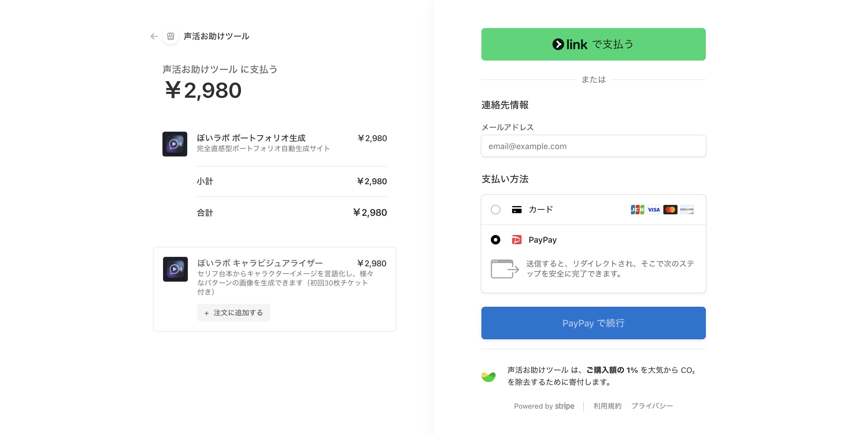Click the card payment radio circle
This screenshot has height=434, width=868.
(495, 209)
